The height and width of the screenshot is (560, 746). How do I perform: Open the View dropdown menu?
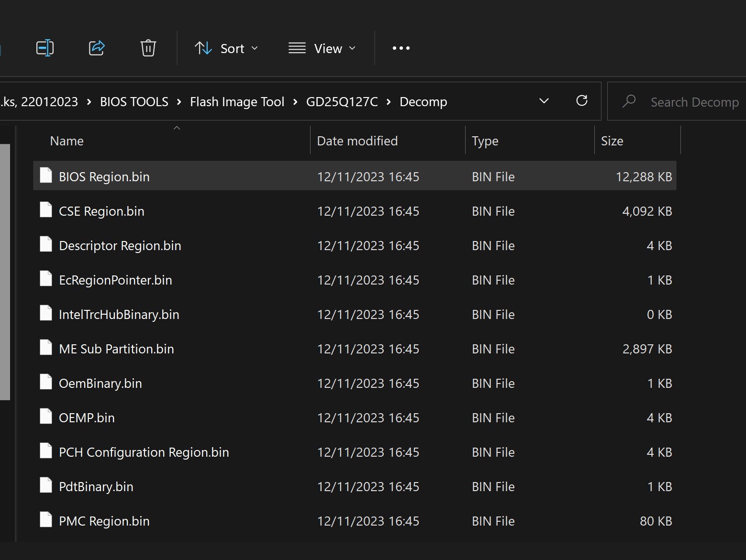pos(322,48)
